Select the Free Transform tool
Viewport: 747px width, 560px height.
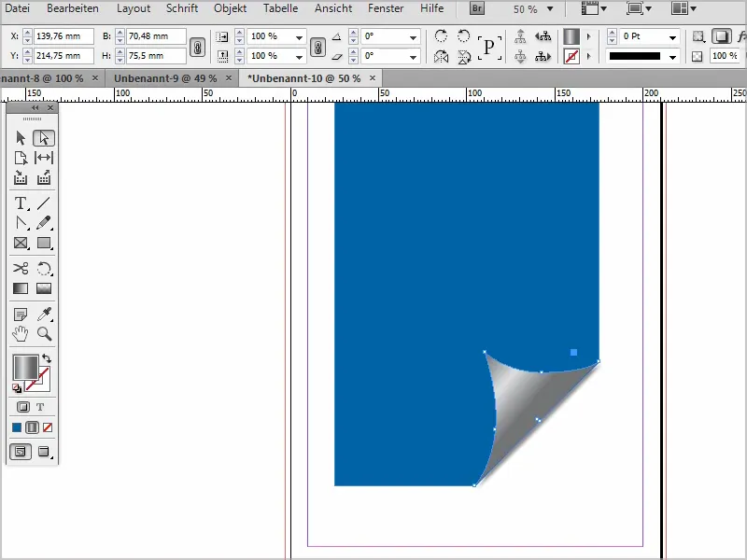click(44, 269)
